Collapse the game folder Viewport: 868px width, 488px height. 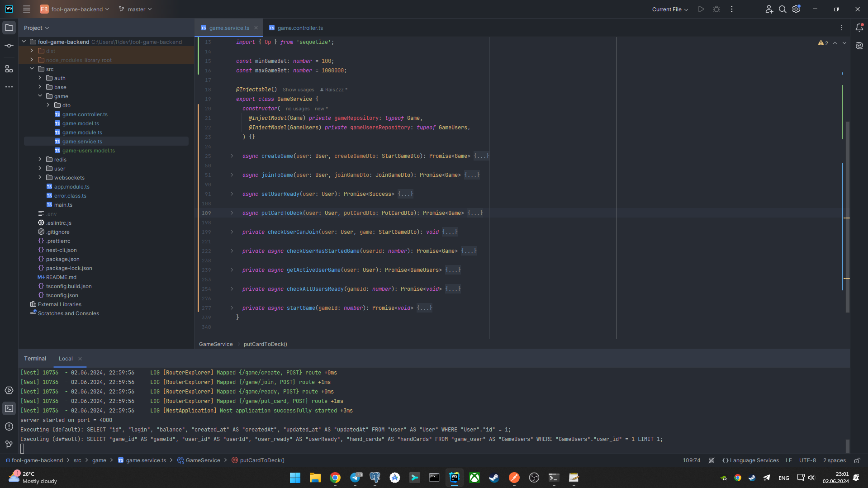coord(40,96)
